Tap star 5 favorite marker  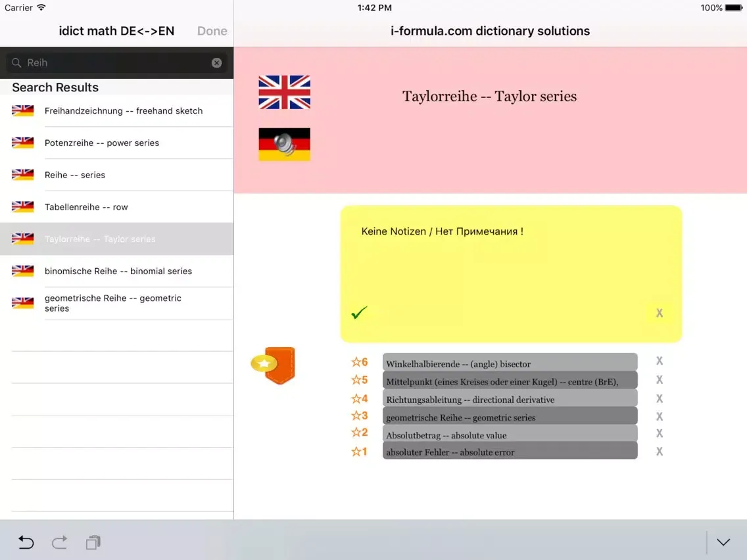360,380
